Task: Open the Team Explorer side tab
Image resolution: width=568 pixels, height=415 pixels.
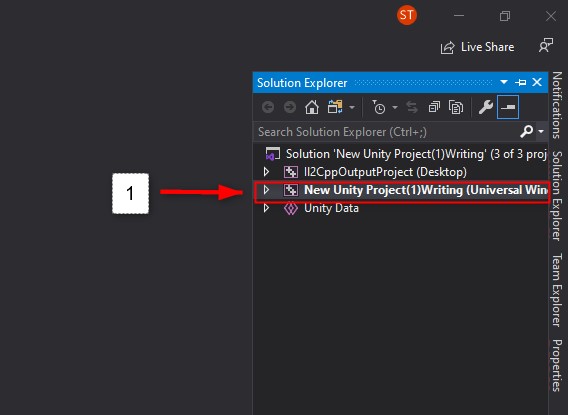Action: click(x=557, y=290)
